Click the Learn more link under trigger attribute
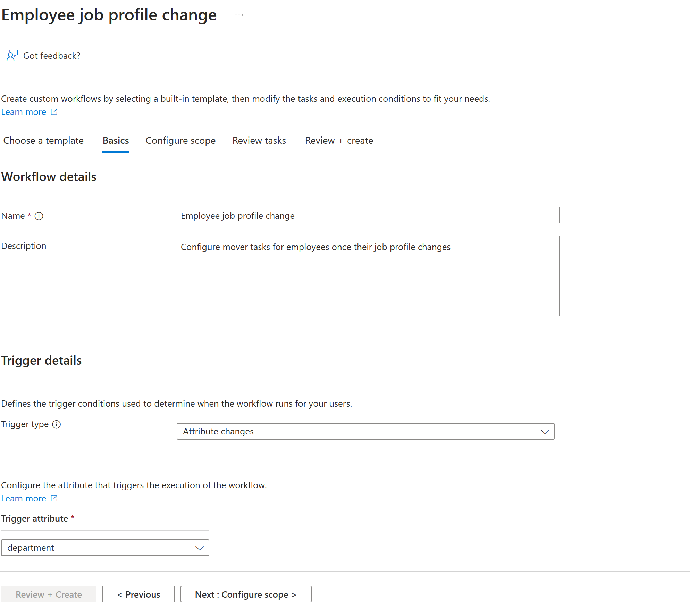This screenshot has height=616, width=690. coord(24,498)
